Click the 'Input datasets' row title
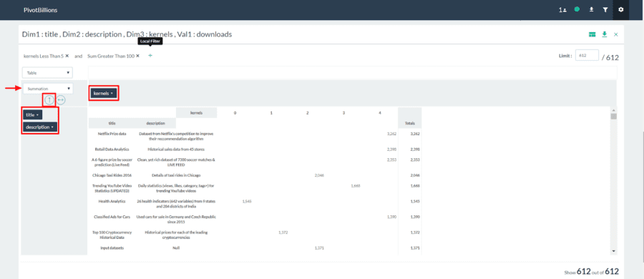 click(x=112, y=248)
